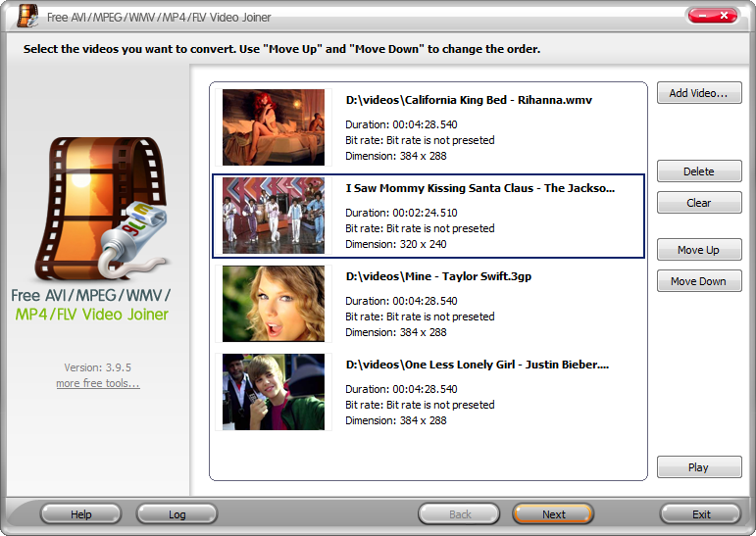Click the 'Dimension: 320 x 240' text
The image size is (756, 536).
396,244
